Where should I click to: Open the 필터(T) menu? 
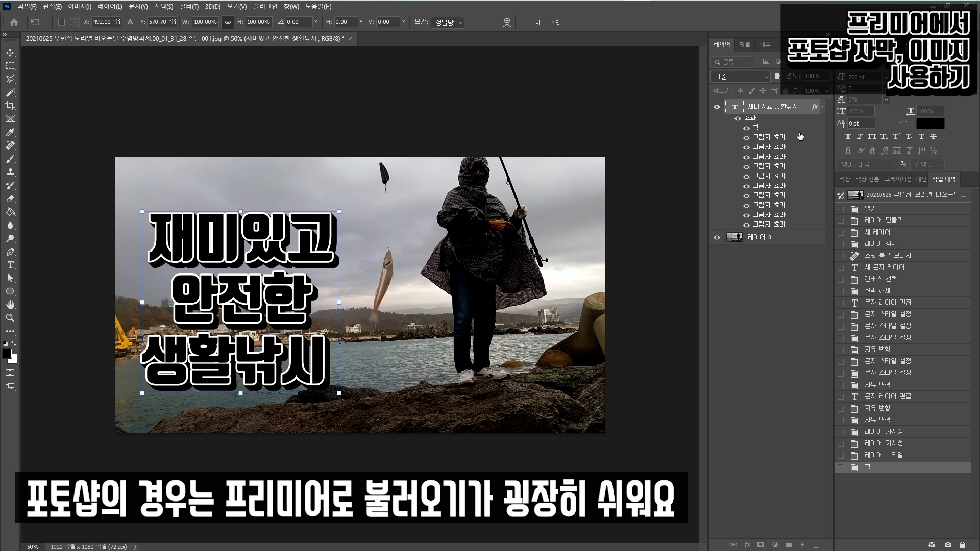[189, 7]
